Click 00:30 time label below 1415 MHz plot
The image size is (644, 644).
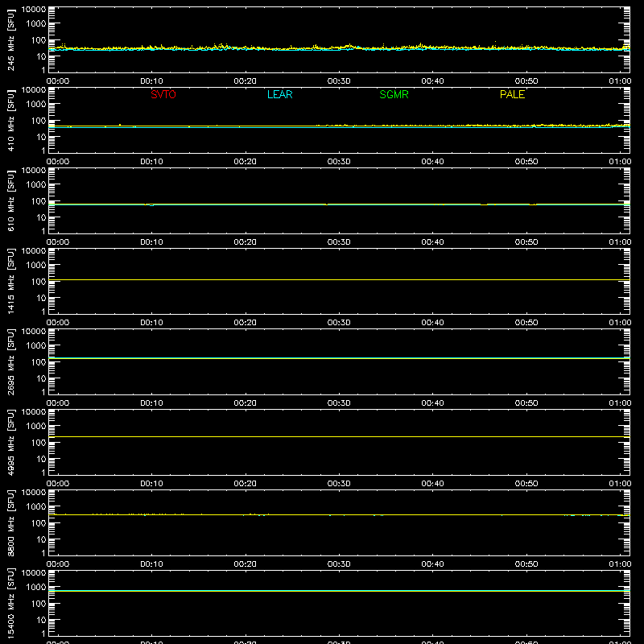tap(339, 323)
